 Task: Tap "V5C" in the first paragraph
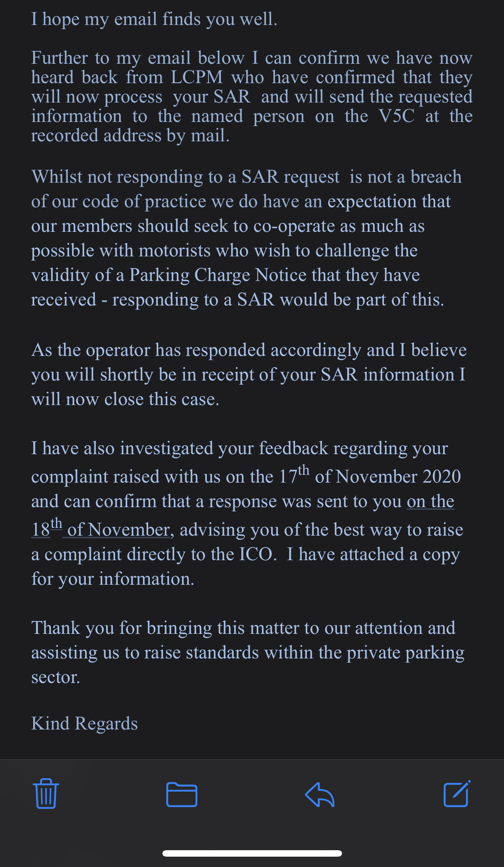pyautogui.click(x=396, y=116)
